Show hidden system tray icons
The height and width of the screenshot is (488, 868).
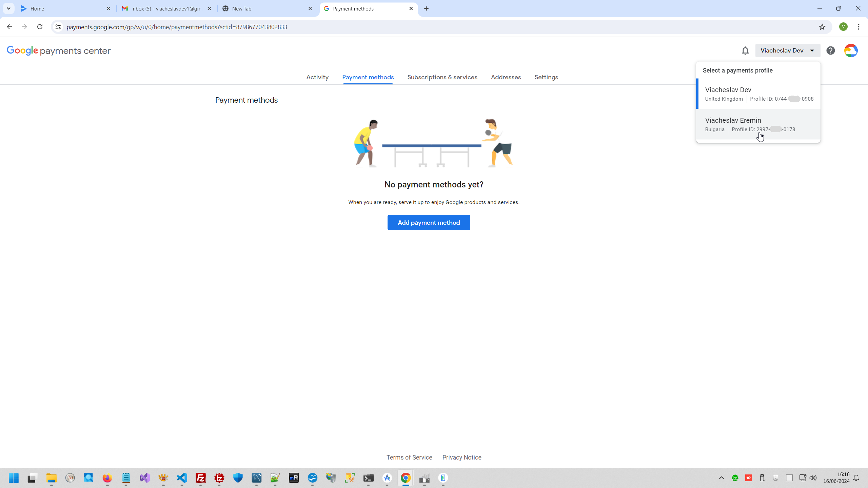721,478
